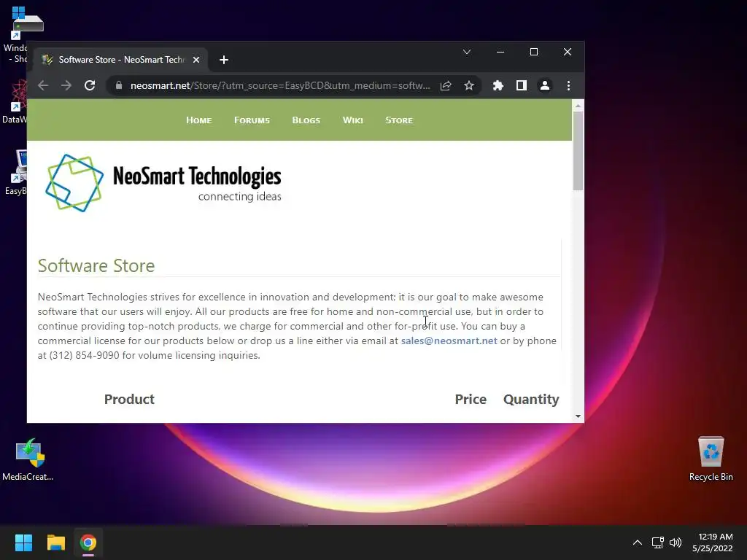The width and height of the screenshot is (747, 560).
Task: Click the NeoSmart Technologies logo
Action: click(163, 183)
